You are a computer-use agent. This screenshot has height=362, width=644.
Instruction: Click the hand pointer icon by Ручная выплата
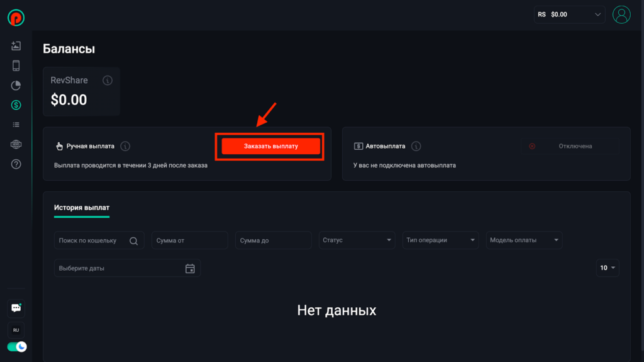tap(60, 146)
